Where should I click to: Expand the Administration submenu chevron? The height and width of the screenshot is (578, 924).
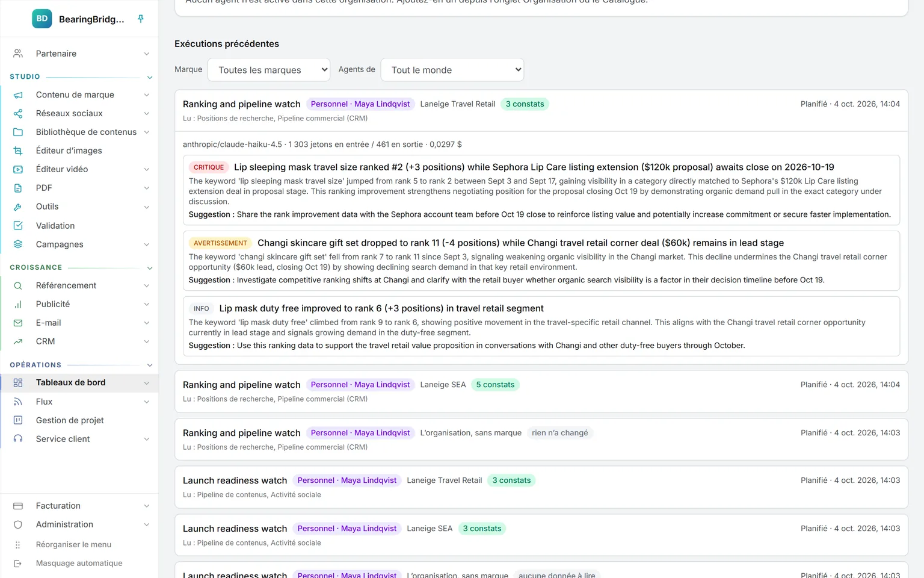[146, 525]
